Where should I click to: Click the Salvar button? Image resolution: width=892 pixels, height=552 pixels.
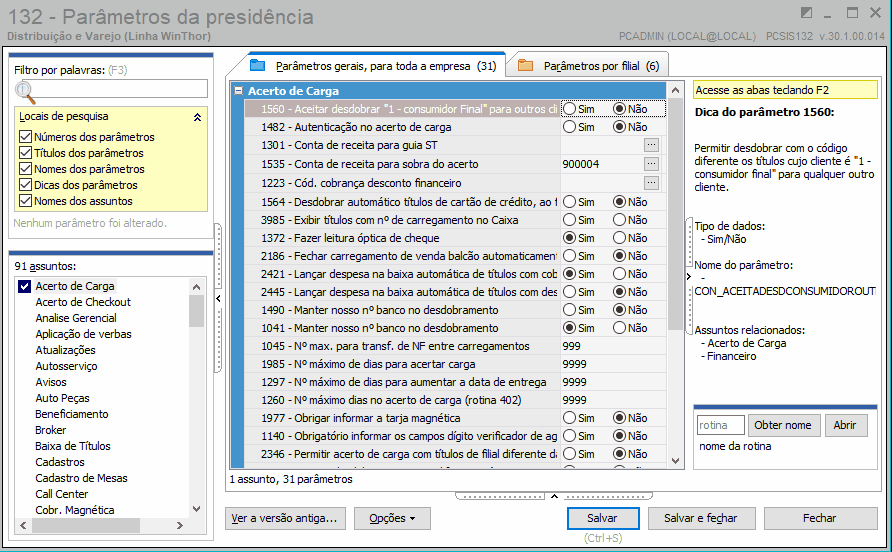click(603, 518)
